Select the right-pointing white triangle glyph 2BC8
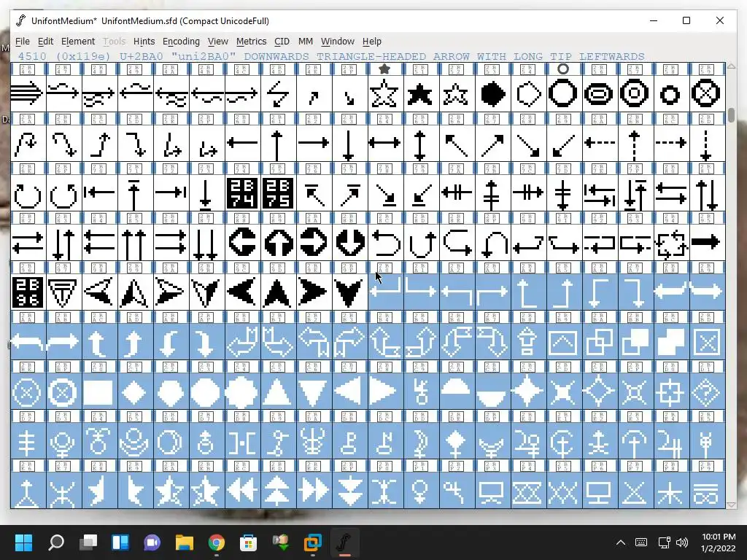The image size is (747, 560). click(x=385, y=392)
